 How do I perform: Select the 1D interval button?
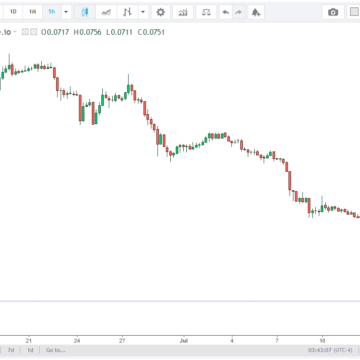coord(13,12)
